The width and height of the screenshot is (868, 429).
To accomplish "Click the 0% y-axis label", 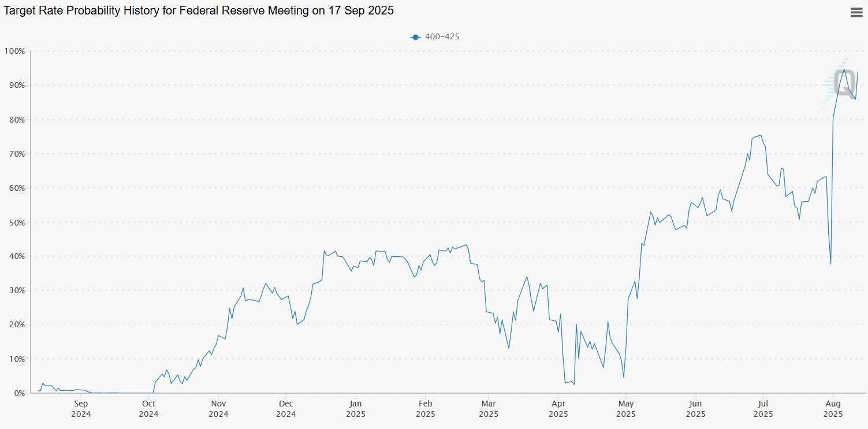I will (19, 393).
